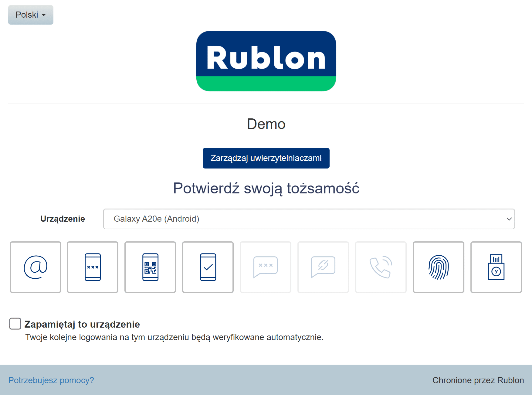The width and height of the screenshot is (532, 395).
Task: Click the Urządzenie field label
Action: click(63, 219)
